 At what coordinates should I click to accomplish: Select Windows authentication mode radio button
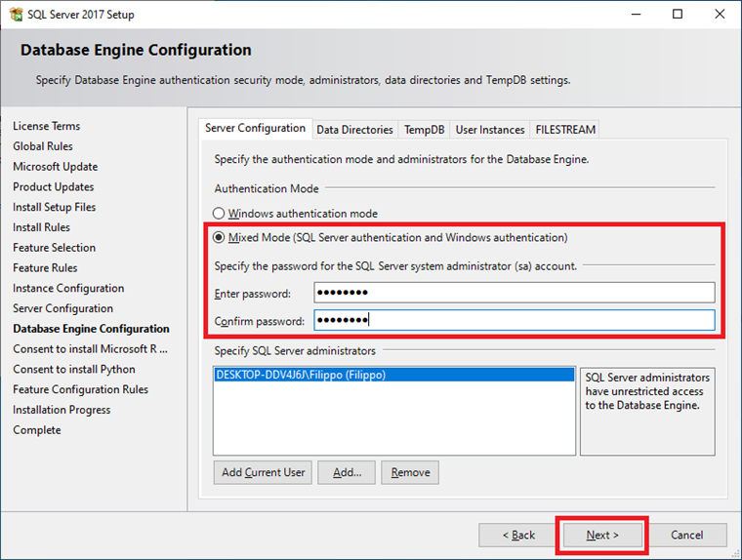tap(218, 214)
